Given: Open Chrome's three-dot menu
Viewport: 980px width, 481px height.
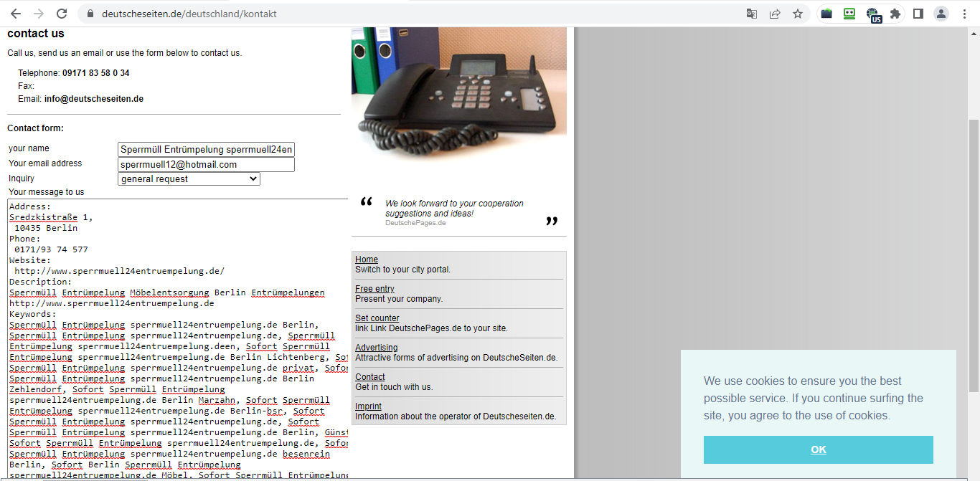Looking at the screenshot, I should click(964, 14).
